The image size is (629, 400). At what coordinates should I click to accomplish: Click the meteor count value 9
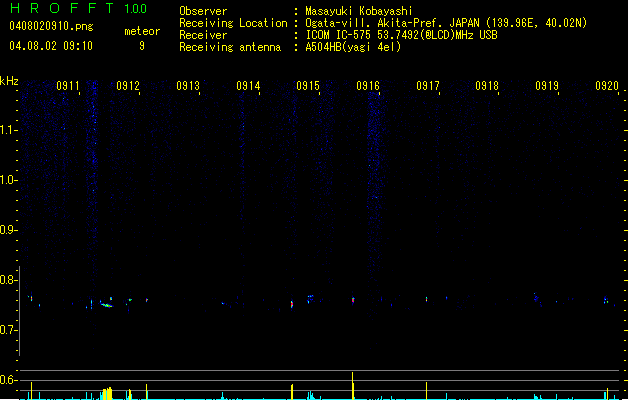coord(142,46)
